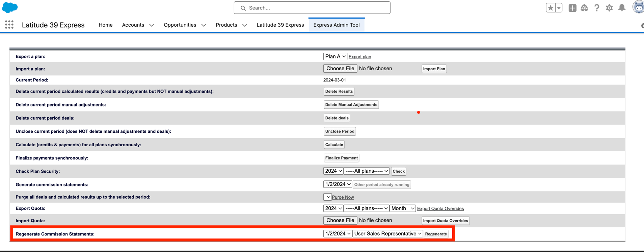Viewport: 644px width, 252px height.
Task: Open the user profile avatar
Action: click(638, 7)
